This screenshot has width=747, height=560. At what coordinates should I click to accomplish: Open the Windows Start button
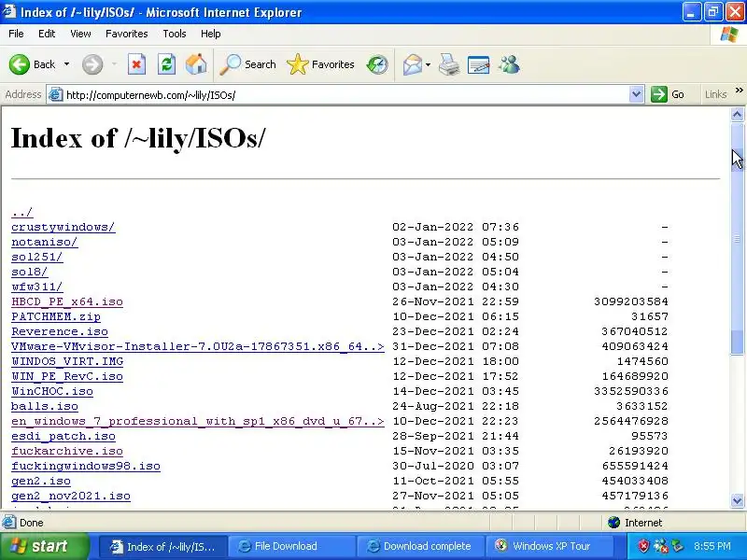tap(44, 546)
